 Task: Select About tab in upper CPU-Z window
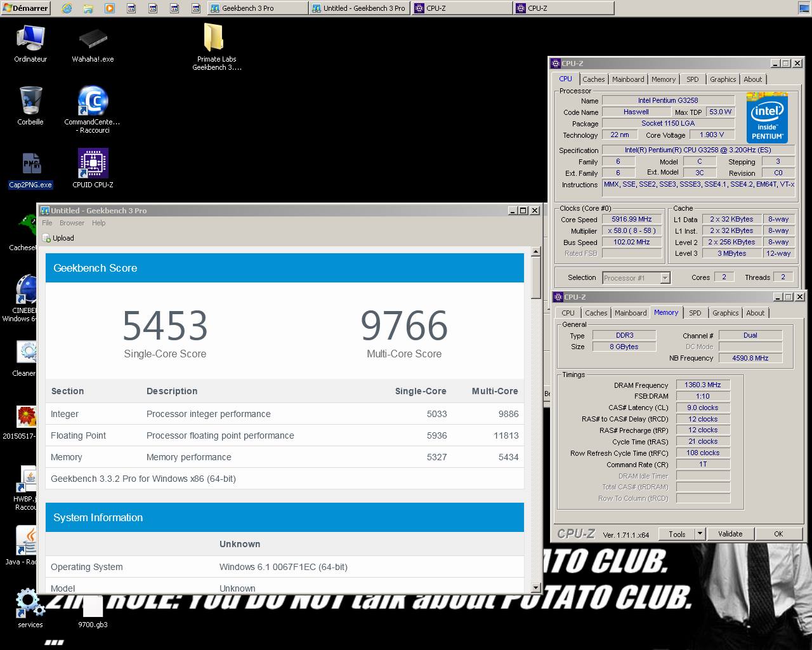753,79
